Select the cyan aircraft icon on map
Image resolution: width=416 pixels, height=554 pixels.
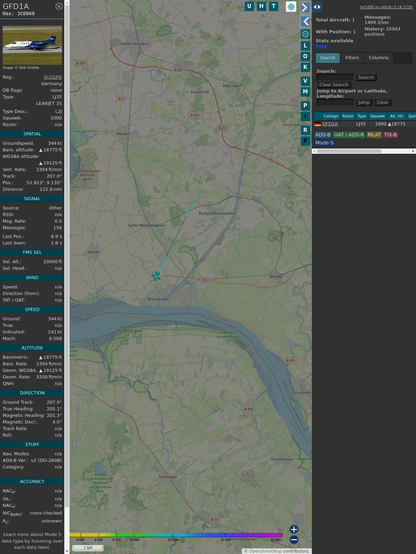click(x=156, y=276)
